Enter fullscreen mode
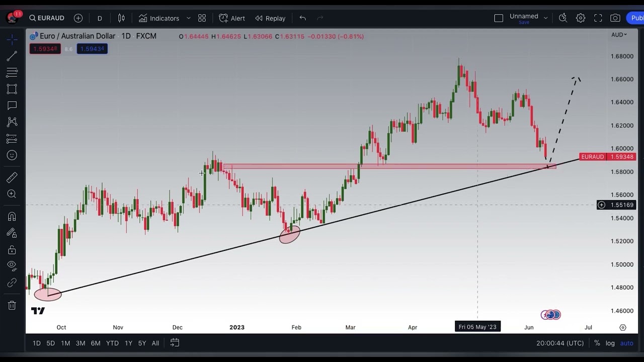The height and width of the screenshot is (362, 644). 598,18
